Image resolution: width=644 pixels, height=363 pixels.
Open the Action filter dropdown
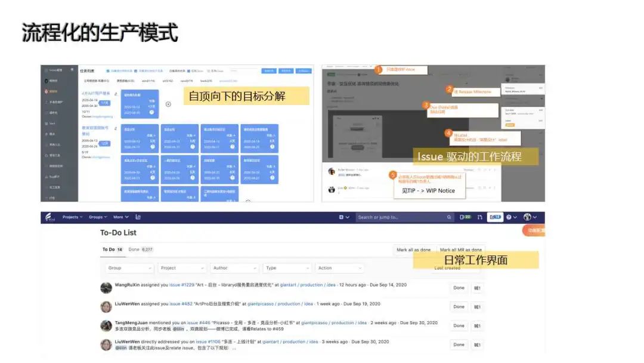click(339, 268)
